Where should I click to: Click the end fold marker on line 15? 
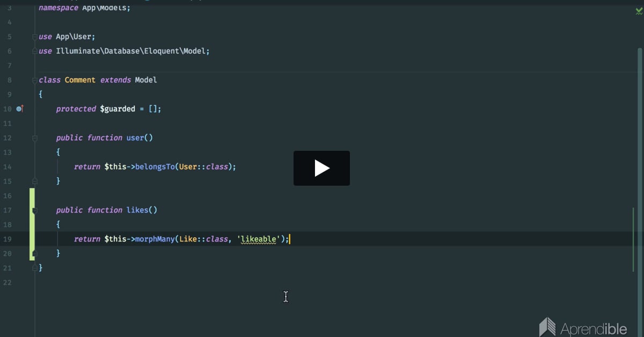point(35,181)
